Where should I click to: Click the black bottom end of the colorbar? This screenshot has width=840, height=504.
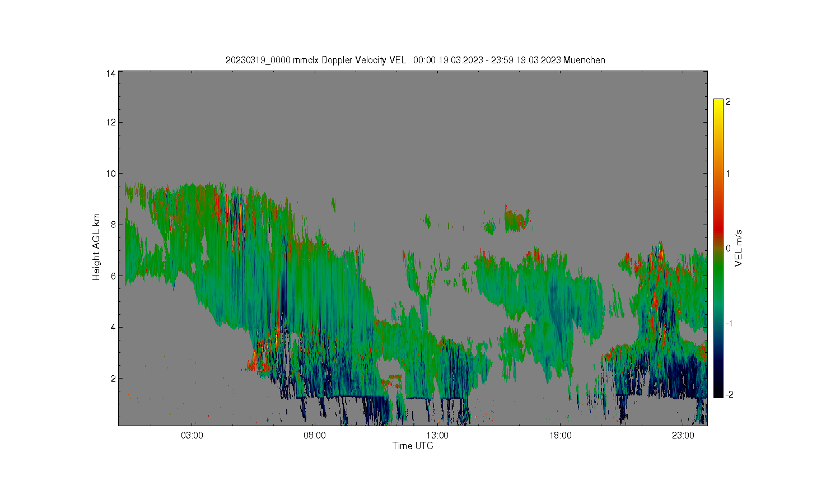tap(718, 392)
